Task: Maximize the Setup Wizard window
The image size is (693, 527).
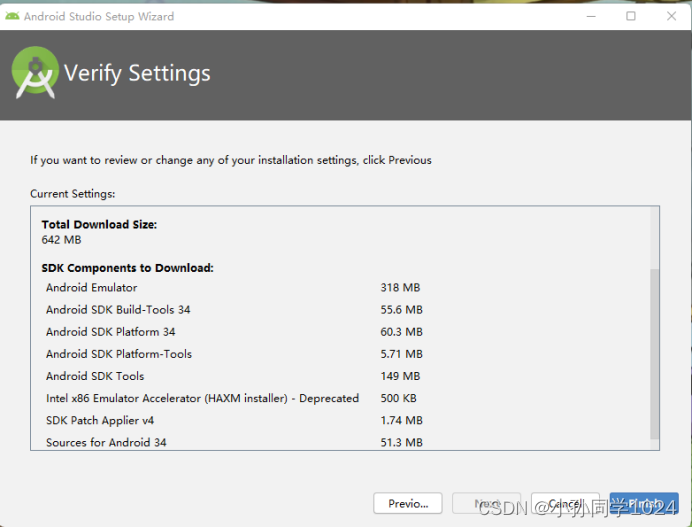Action: 631,16
